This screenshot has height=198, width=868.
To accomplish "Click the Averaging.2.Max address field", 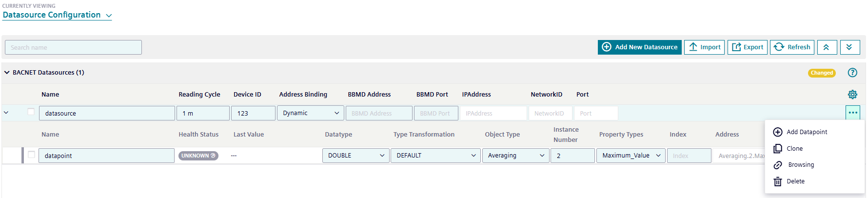I will (x=739, y=156).
